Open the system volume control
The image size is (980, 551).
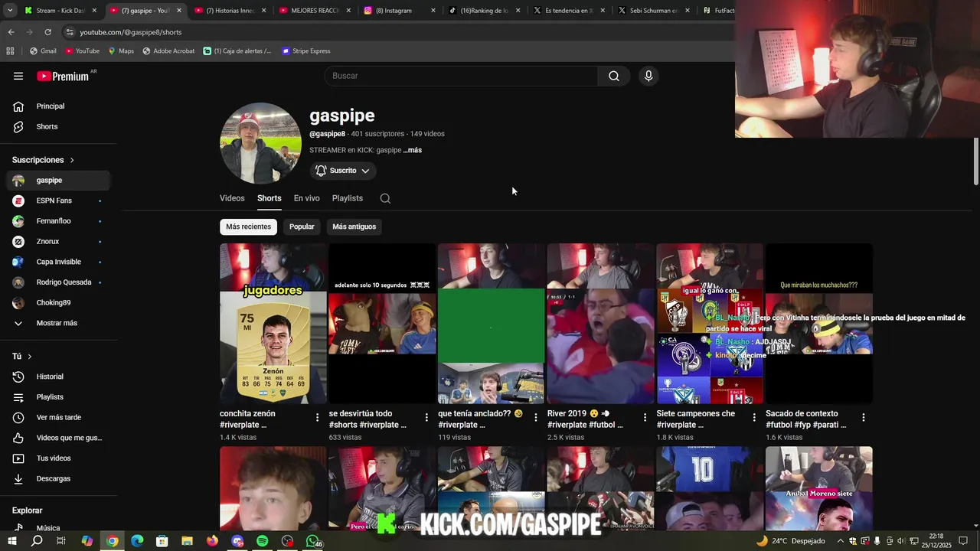coord(901,541)
